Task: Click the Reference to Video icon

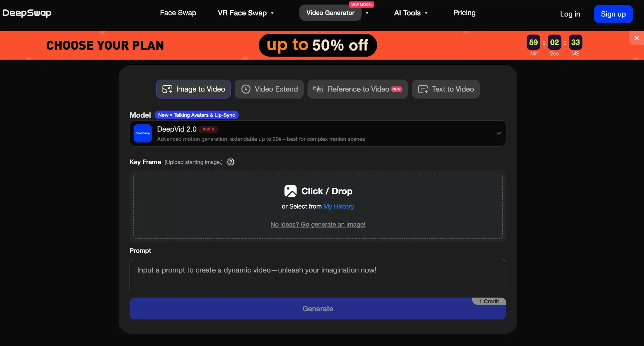Action: 318,89
